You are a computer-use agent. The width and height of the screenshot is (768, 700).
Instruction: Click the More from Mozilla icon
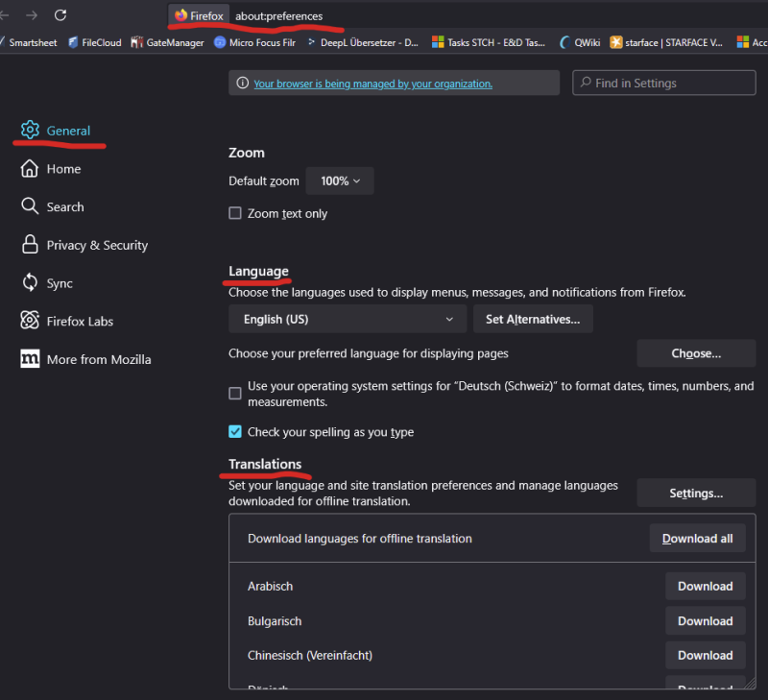[x=30, y=359]
